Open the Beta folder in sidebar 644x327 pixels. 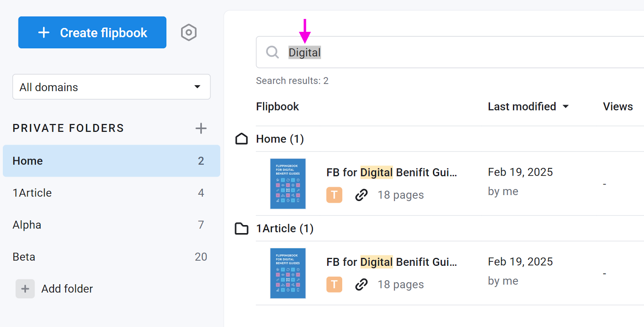(111, 257)
